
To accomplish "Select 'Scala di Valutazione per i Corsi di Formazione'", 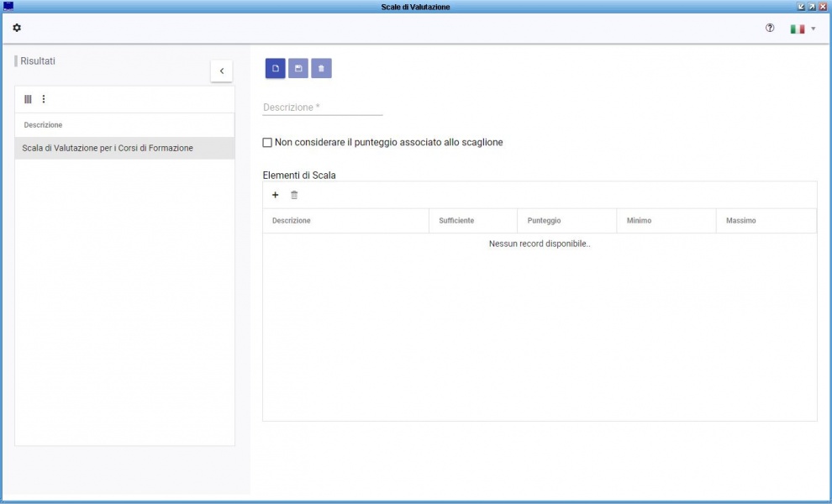I will (108, 148).
